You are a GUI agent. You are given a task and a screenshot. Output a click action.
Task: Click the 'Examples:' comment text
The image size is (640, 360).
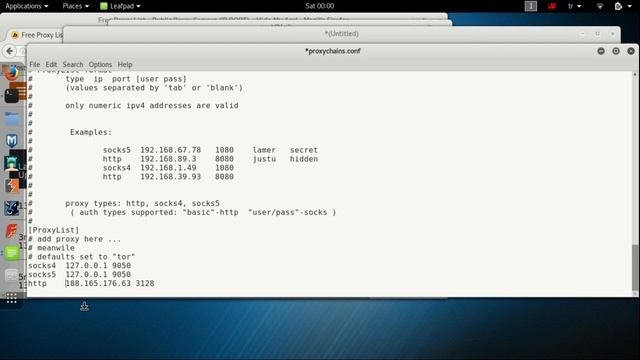tap(91, 132)
